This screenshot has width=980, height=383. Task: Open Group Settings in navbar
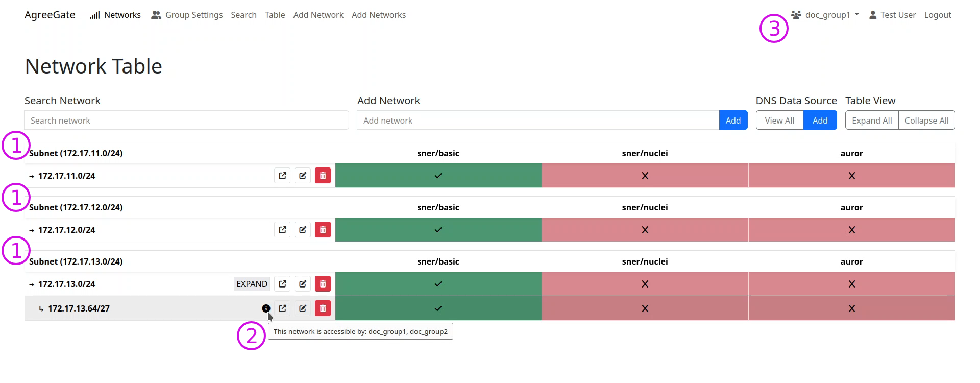pyautogui.click(x=187, y=15)
